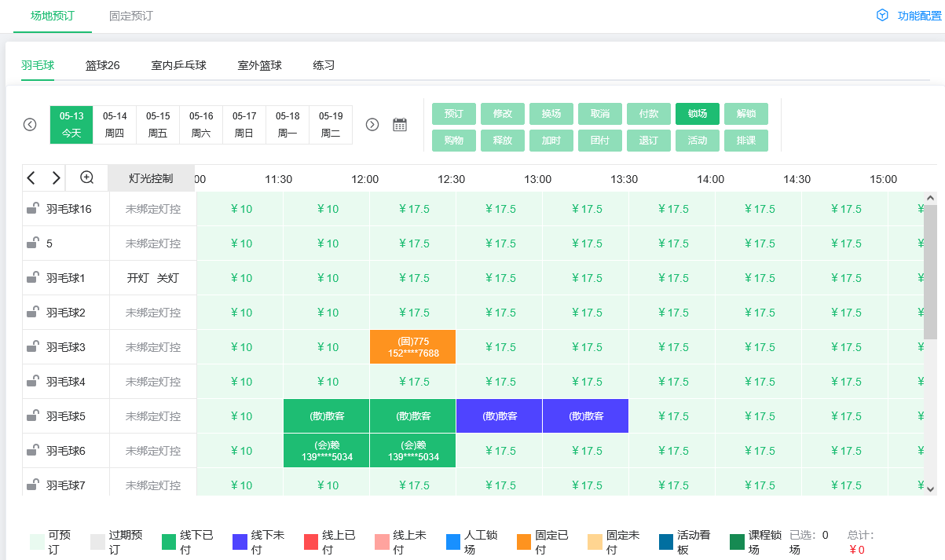Image resolution: width=945 pixels, height=560 pixels.
Task: Click the scrollbar down arrow of schedule grid
Action: [931, 489]
